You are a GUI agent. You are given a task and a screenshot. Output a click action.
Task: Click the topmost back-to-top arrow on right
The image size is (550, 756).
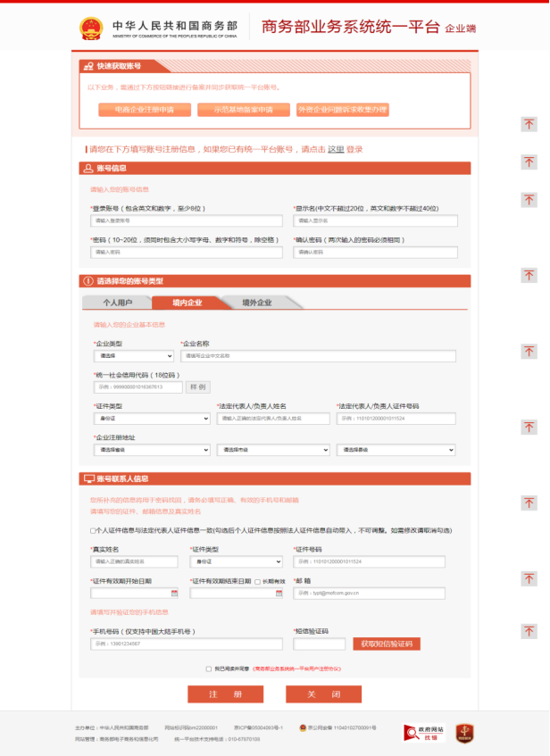point(529,124)
